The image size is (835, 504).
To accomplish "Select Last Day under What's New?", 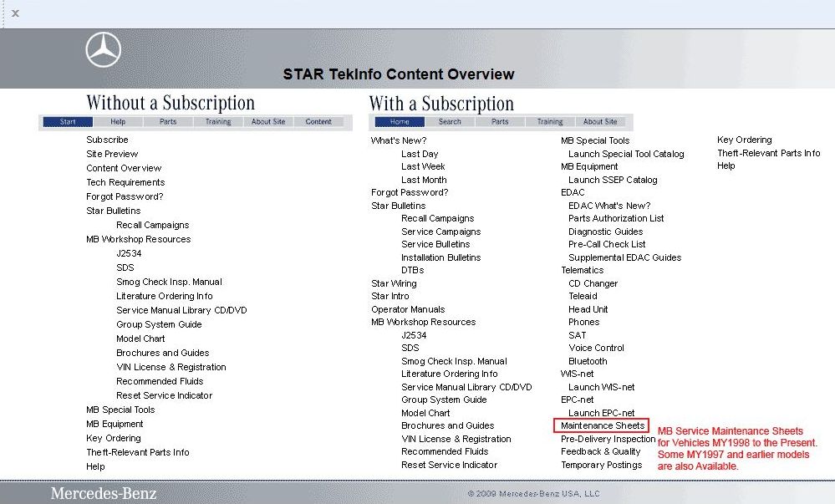I will [x=420, y=154].
